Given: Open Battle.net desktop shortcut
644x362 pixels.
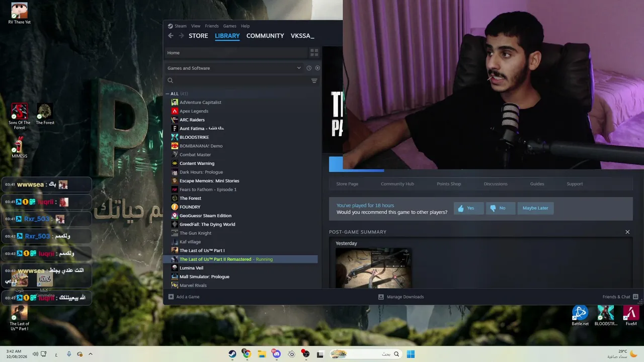Looking at the screenshot, I should [580, 316].
